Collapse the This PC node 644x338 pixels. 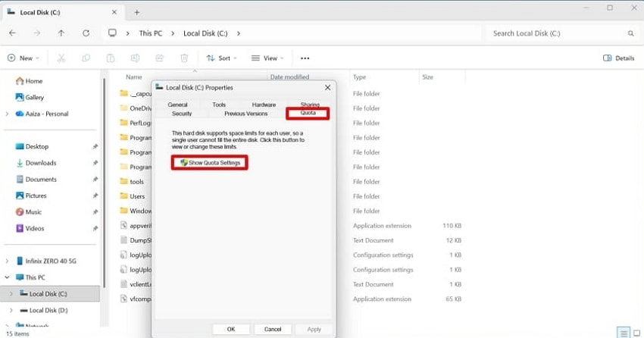(7, 277)
